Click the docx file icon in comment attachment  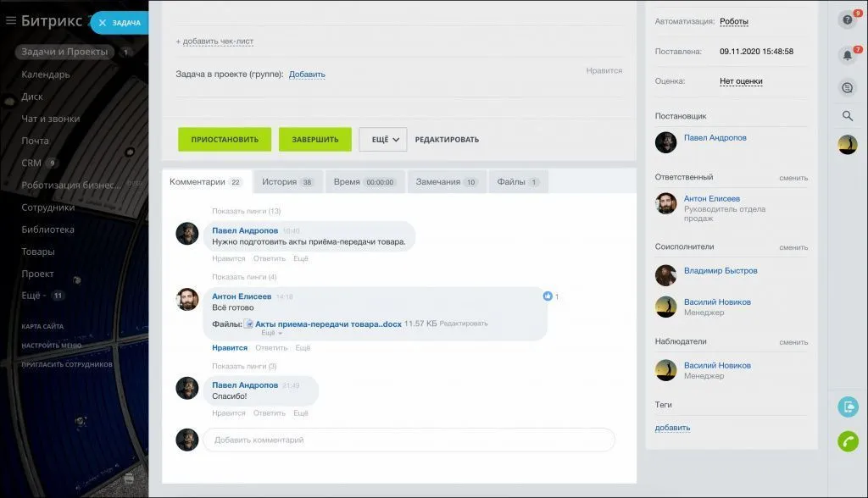[249, 324]
